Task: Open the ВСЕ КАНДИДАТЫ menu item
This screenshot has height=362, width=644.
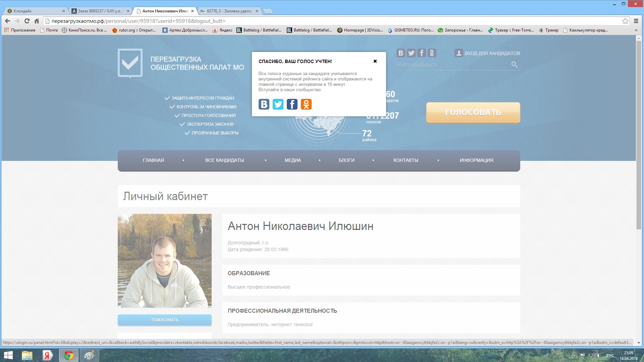Action: (224, 160)
